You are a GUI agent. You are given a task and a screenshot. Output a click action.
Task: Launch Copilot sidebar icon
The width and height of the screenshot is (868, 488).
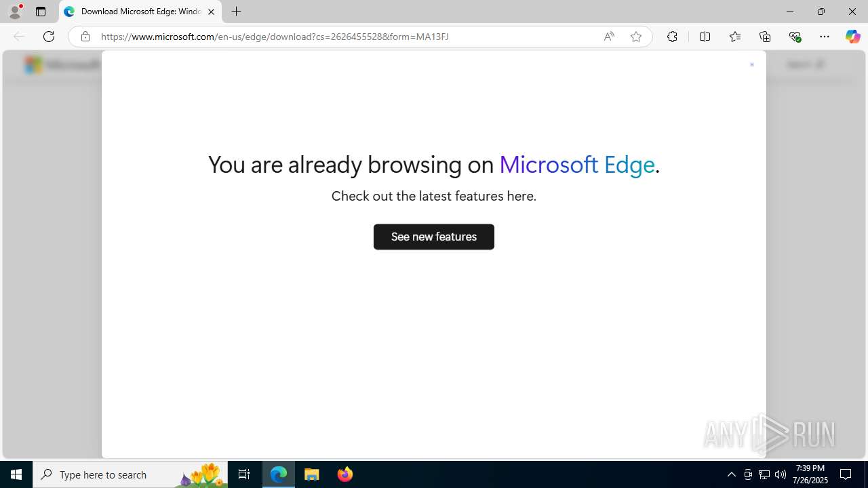pos(852,37)
